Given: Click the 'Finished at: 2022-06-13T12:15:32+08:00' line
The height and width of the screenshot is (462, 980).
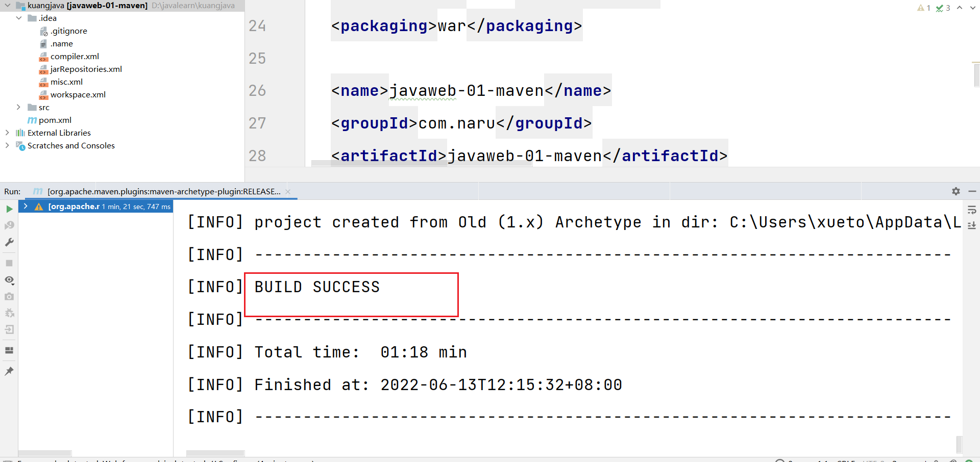Looking at the screenshot, I should (x=438, y=385).
